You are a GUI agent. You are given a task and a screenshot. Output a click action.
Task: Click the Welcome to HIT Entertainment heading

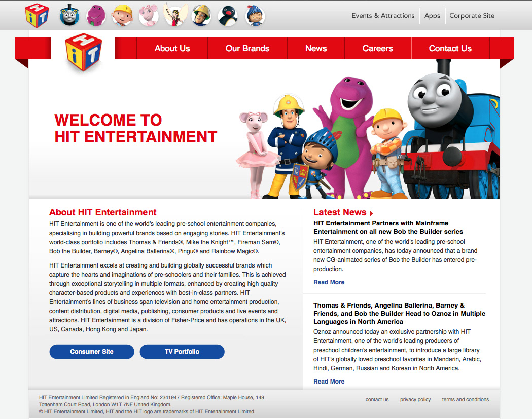tap(136, 129)
